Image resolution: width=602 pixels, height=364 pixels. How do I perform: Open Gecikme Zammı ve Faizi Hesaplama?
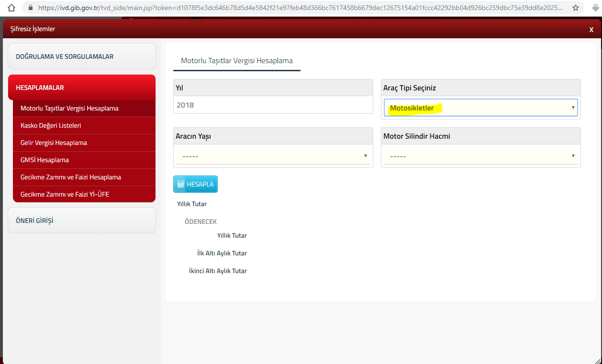tap(71, 177)
